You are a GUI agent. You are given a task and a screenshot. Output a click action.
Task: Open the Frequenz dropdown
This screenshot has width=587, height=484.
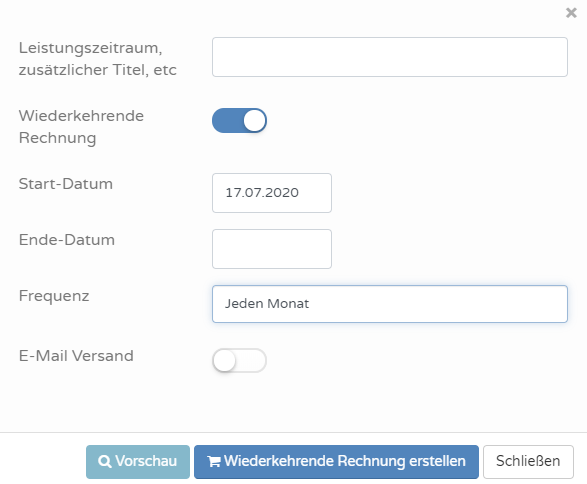click(x=390, y=304)
